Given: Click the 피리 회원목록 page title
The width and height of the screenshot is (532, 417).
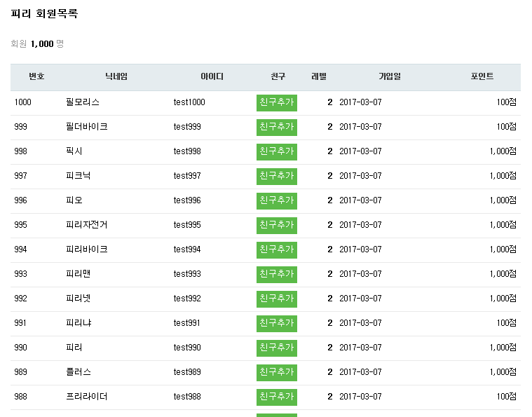Looking at the screenshot, I should 44,14.
